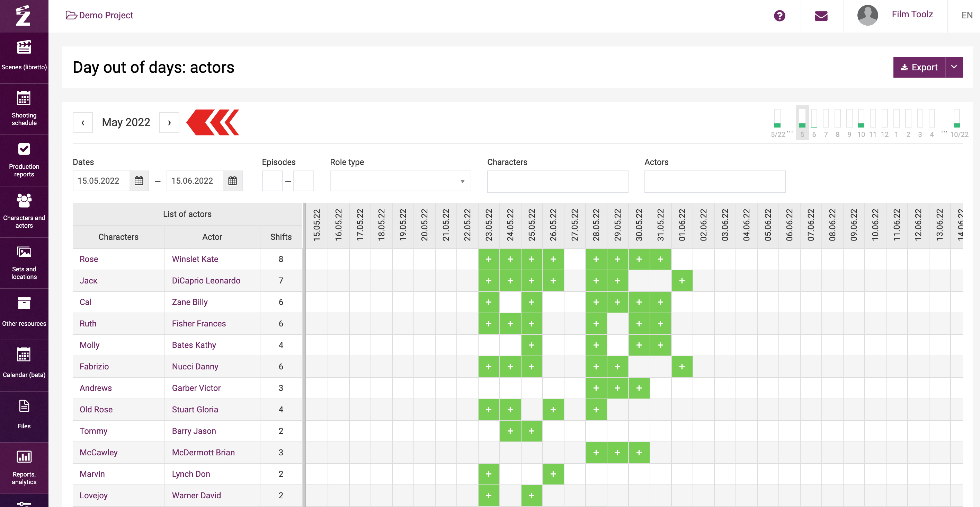Click into the Actors filter field

[x=715, y=182]
